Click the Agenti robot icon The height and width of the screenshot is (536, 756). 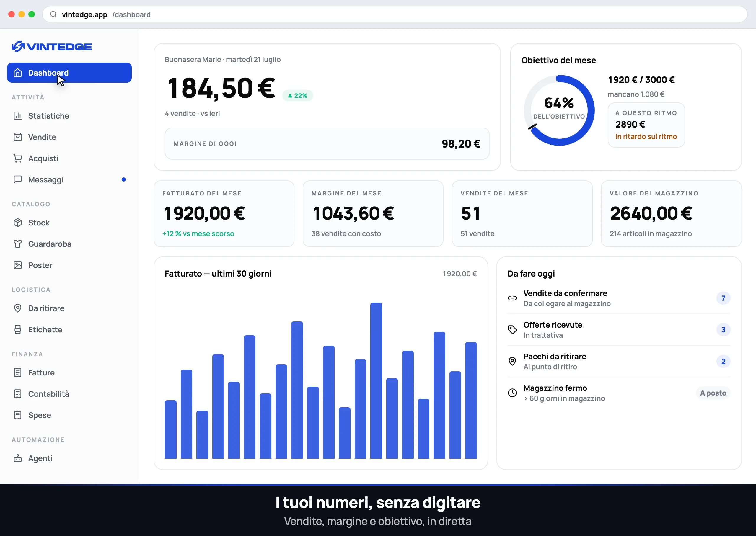click(18, 458)
